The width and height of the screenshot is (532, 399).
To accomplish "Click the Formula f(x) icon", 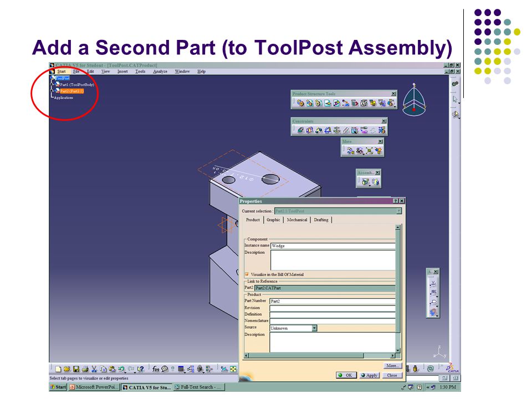I will click(155, 369).
